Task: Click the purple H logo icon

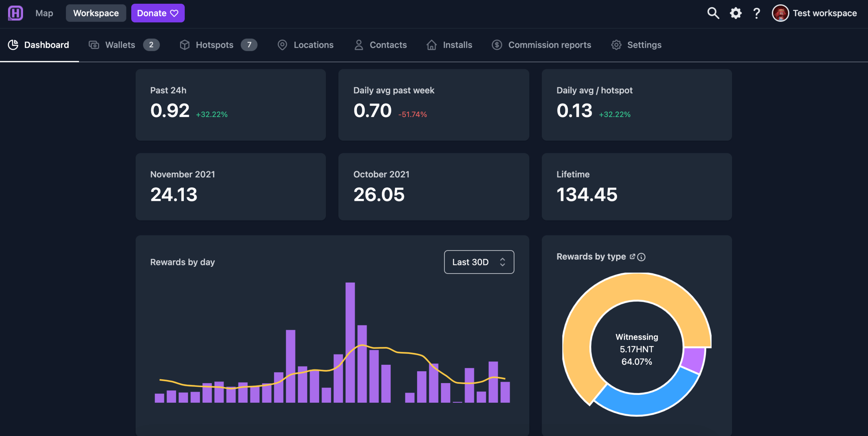Action: (x=15, y=13)
